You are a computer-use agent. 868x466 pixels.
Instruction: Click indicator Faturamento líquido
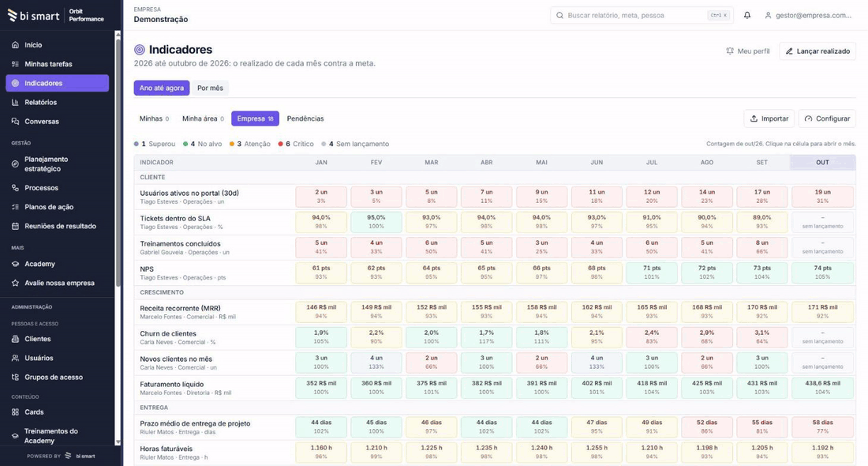[x=172, y=385]
